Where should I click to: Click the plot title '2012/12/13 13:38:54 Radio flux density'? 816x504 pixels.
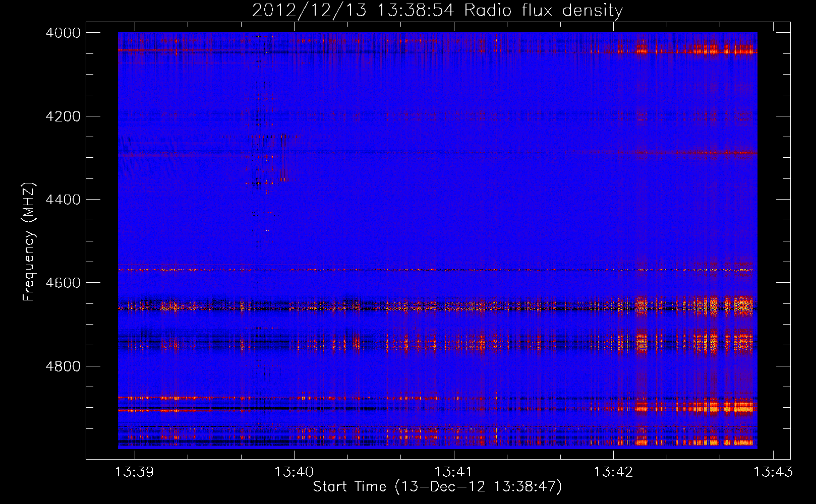pos(437,10)
